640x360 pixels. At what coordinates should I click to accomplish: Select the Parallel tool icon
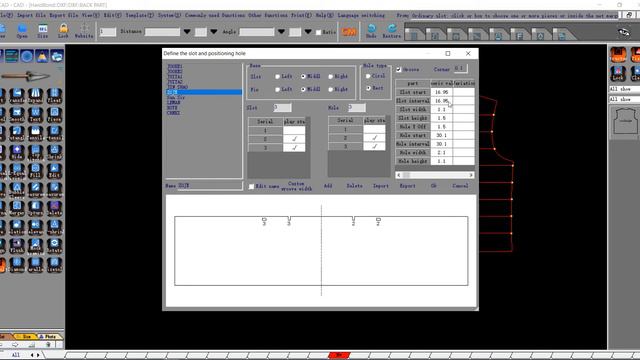coord(36,264)
